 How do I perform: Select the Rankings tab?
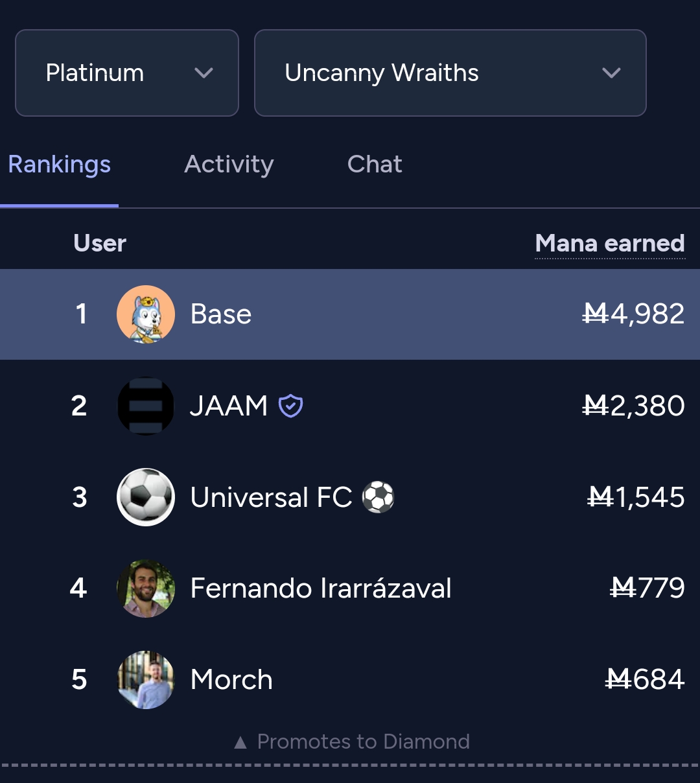[60, 165]
